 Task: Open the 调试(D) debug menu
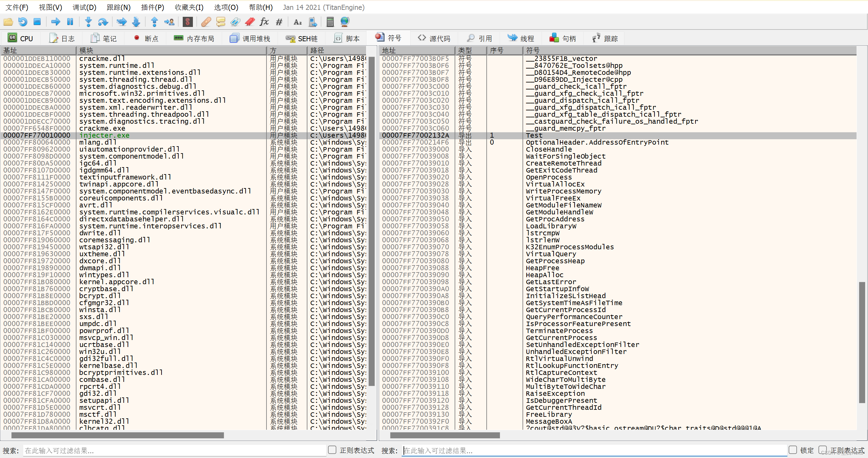(84, 7)
